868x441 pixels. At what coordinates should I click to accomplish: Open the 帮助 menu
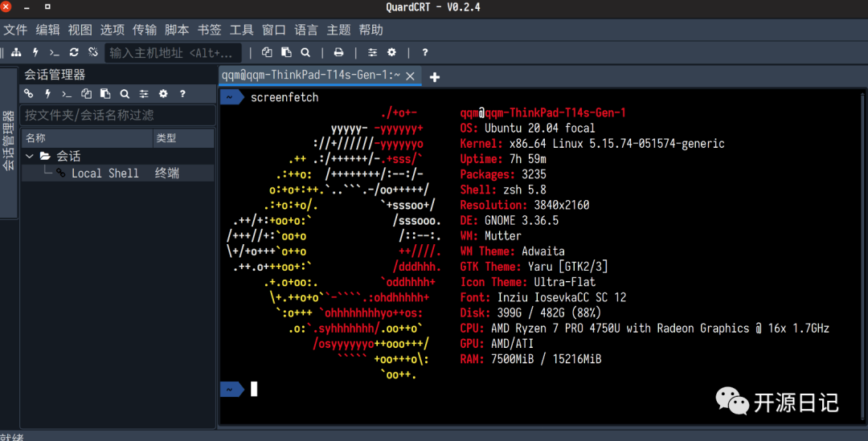(x=371, y=30)
